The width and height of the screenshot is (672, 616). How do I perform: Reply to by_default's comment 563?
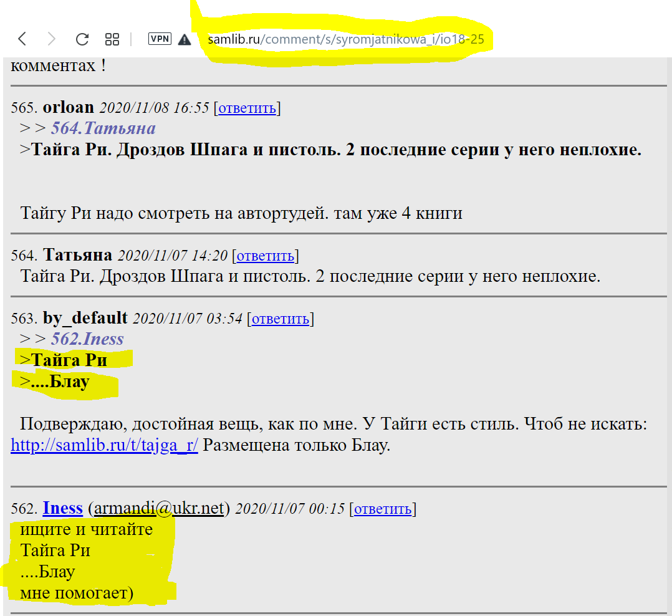point(280,319)
